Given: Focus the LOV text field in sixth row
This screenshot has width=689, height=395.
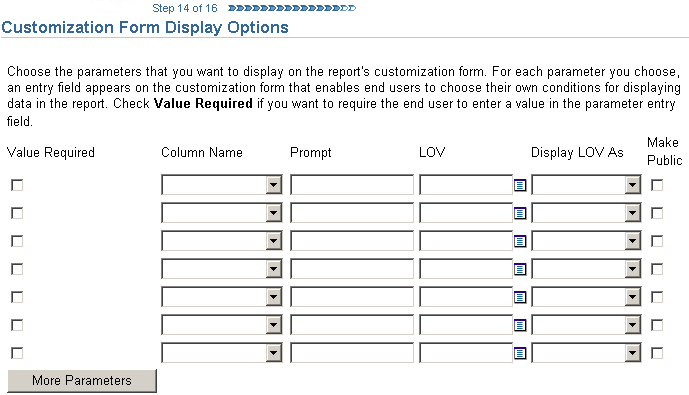Looking at the screenshot, I should (x=466, y=325).
